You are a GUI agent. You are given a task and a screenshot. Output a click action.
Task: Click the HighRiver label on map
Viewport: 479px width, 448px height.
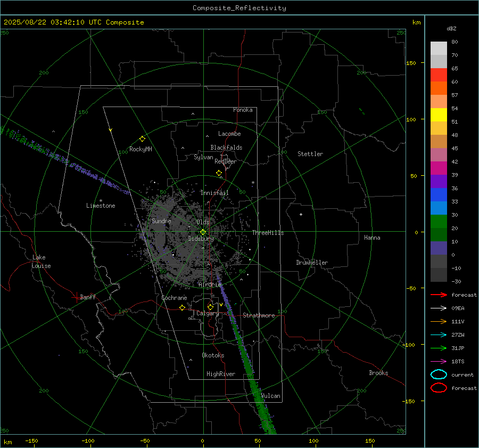(221, 374)
